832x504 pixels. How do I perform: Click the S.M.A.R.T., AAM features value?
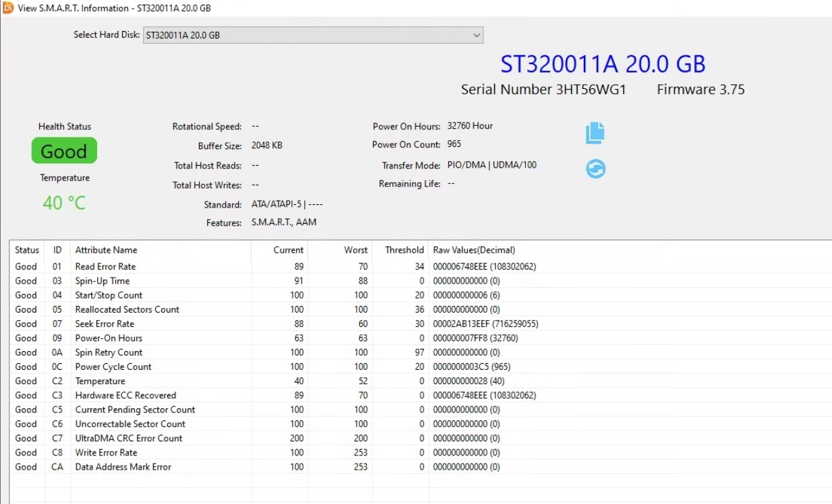click(x=284, y=222)
